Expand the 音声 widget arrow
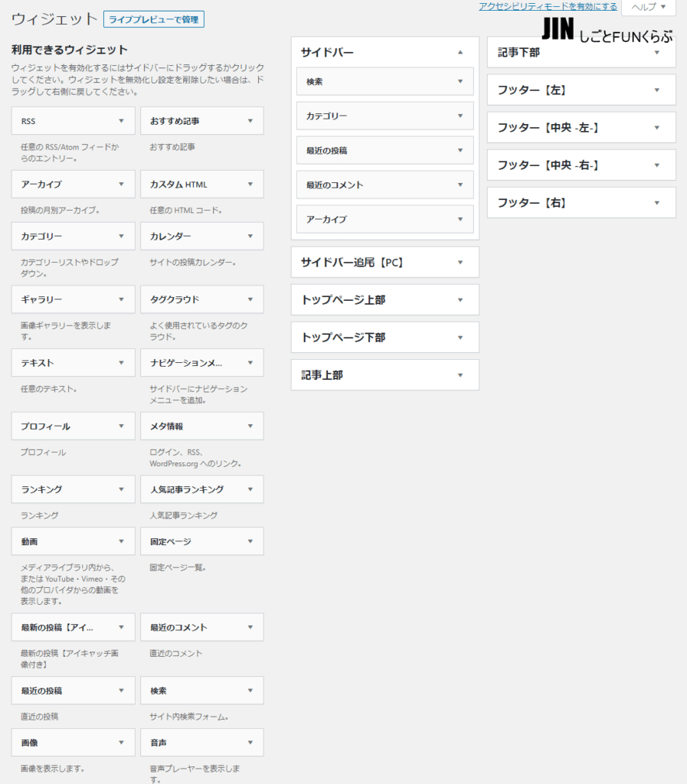 tap(250, 743)
